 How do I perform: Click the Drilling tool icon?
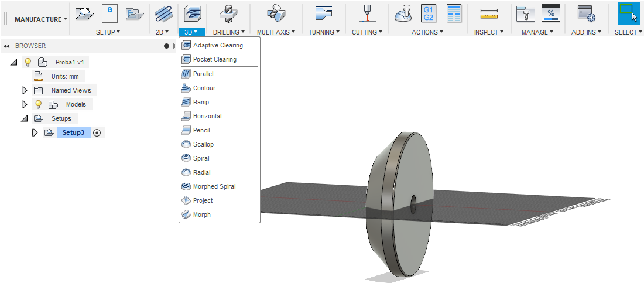coord(224,13)
